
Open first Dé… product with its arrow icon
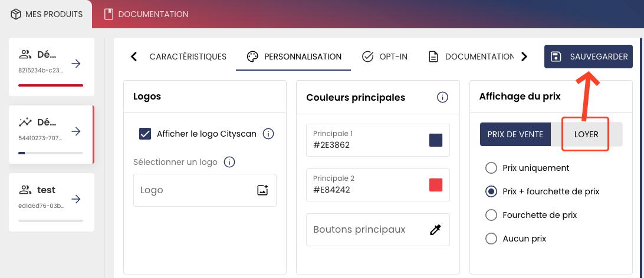point(75,64)
